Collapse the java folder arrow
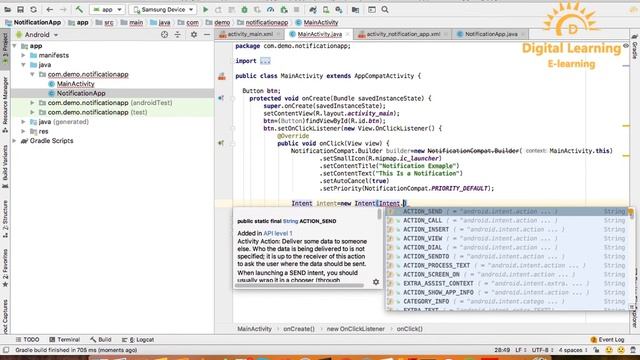The width and height of the screenshot is (640, 360). [23, 65]
